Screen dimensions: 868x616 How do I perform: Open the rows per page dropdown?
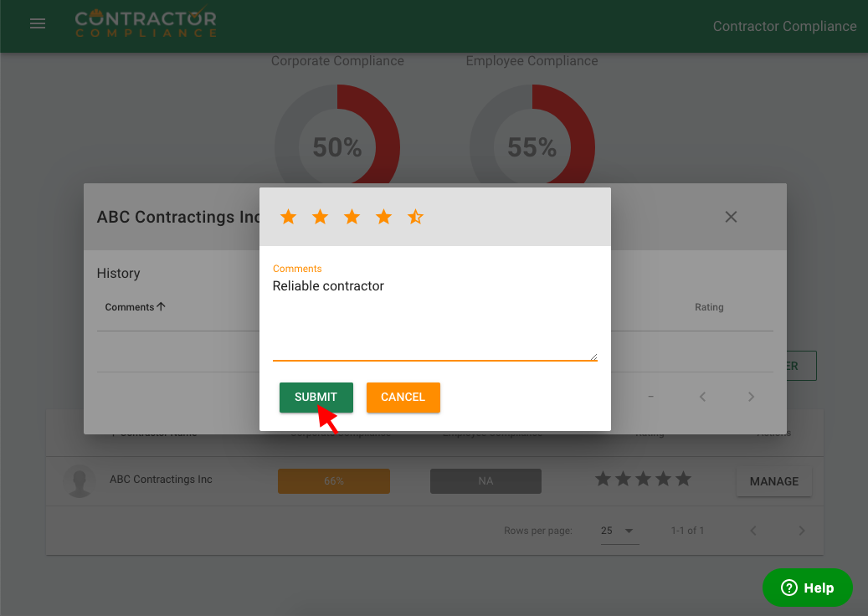coord(619,531)
